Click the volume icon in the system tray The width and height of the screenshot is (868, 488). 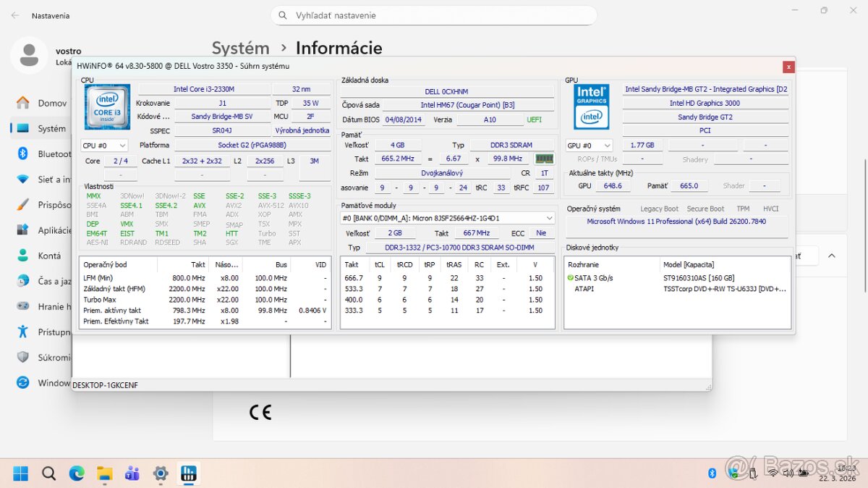(788, 472)
